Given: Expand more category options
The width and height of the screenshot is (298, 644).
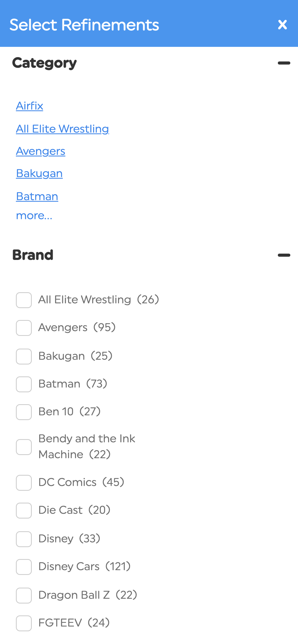Looking at the screenshot, I should coord(34,216).
